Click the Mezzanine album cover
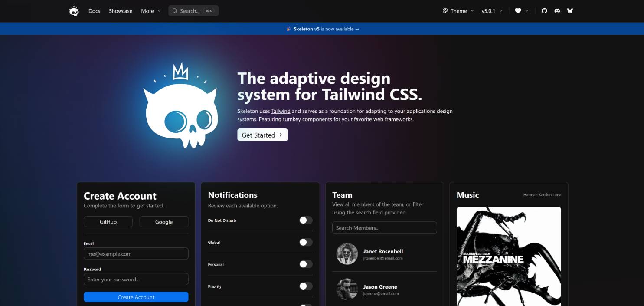This screenshot has height=306, width=644. tap(509, 257)
